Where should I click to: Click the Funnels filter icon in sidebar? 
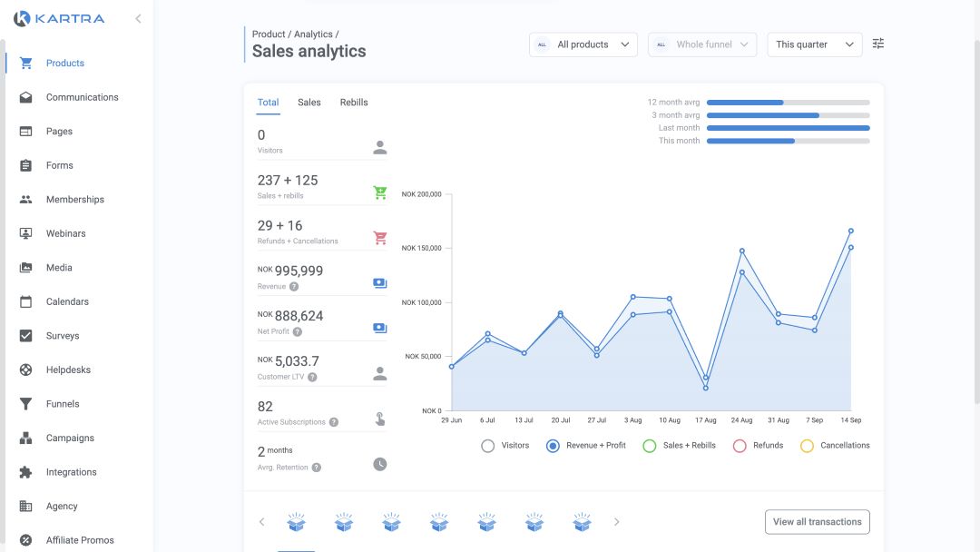(x=26, y=404)
